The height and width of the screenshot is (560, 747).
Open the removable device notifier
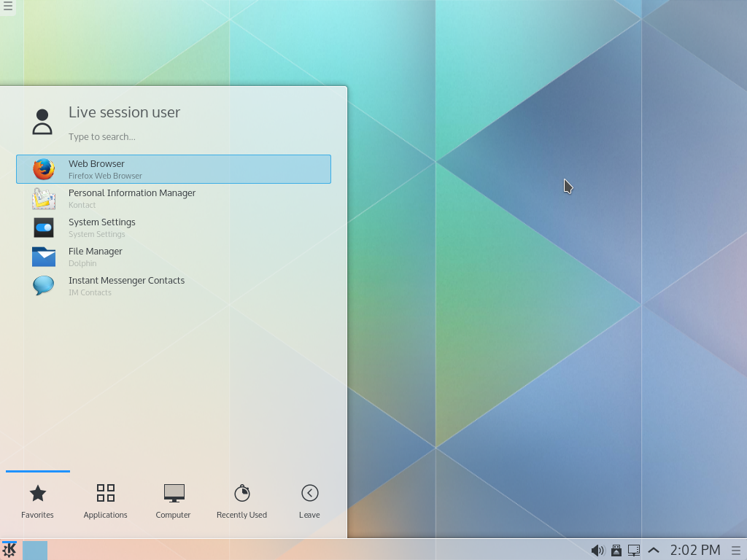point(616,550)
